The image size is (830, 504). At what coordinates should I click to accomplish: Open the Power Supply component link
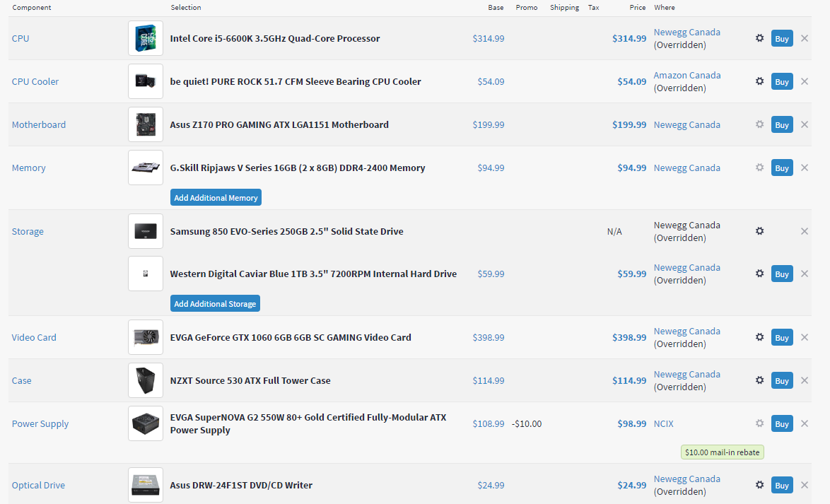coord(40,423)
